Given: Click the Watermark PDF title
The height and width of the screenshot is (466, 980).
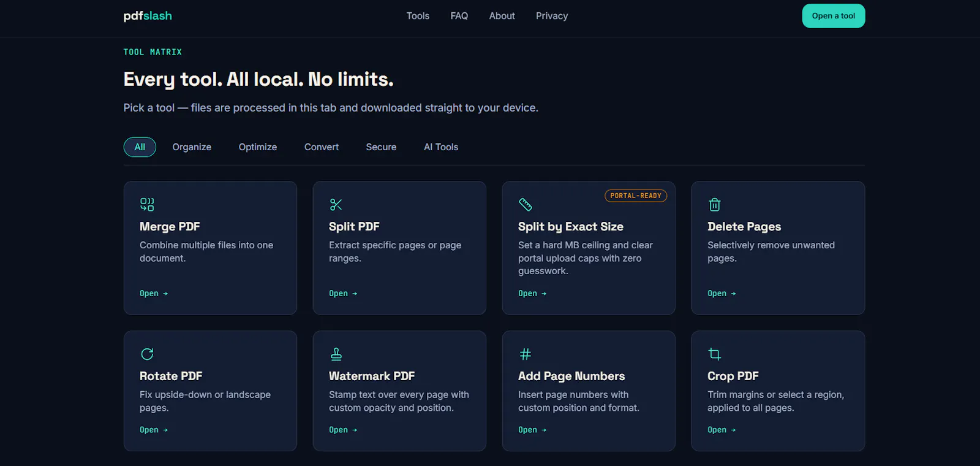Looking at the screenshot, I should (x=372, y=376).
